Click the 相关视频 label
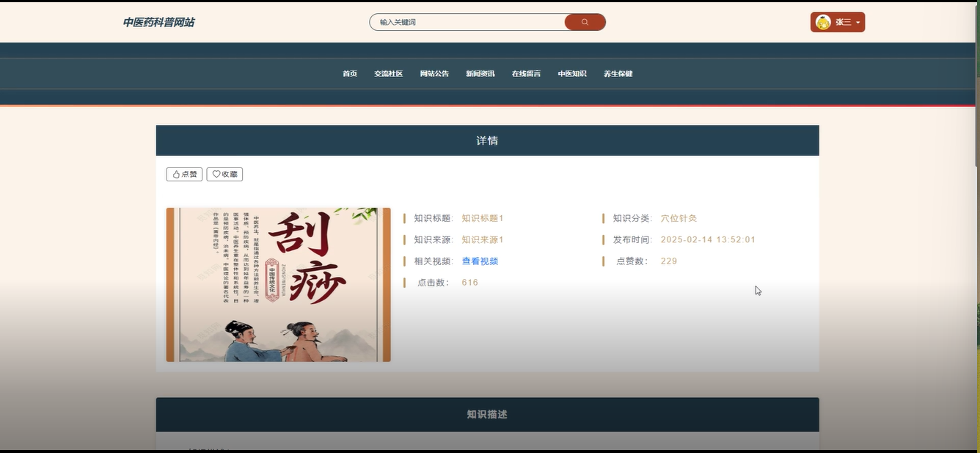Screen dimensions: 980x453 (433, 261)
